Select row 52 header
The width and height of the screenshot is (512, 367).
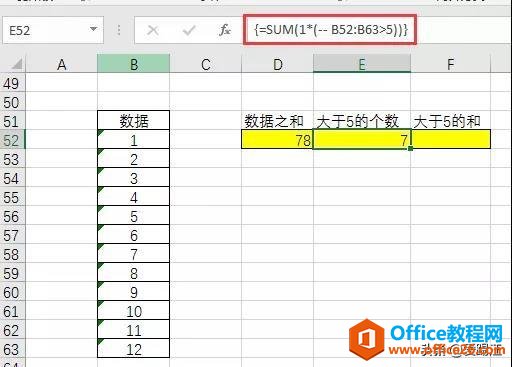click(12, 140)
